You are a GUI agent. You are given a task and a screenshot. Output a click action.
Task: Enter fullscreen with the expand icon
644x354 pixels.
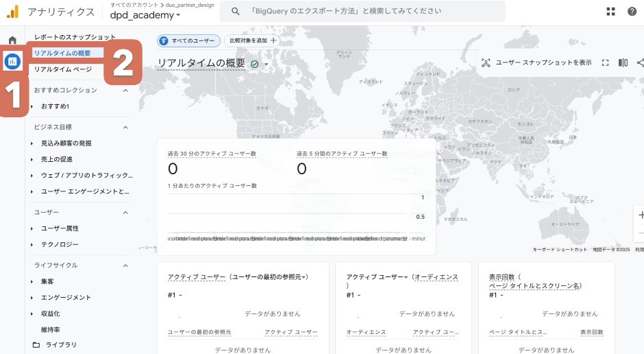pos(605,62)
